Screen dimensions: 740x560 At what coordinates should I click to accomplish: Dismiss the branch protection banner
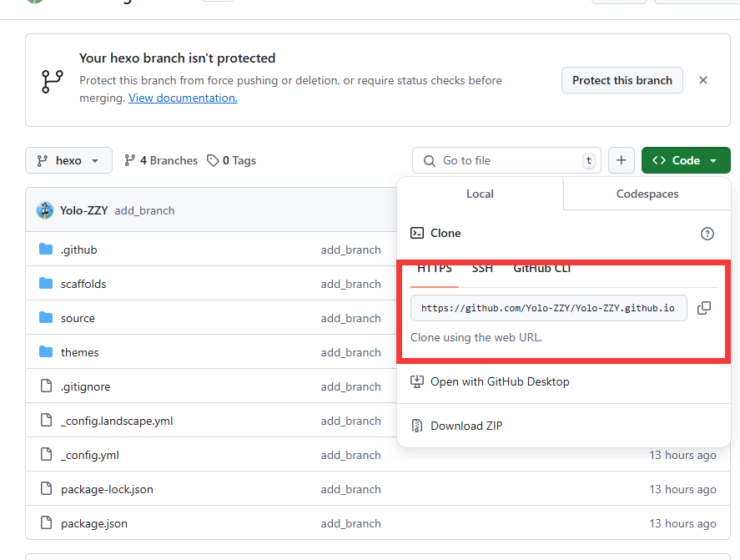(x=703, y=80)
